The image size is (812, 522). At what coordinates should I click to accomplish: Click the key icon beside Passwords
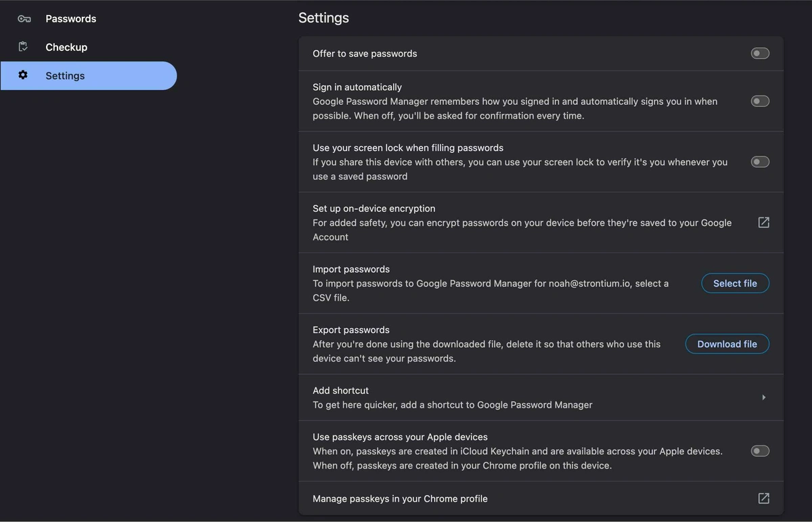(x=24, y=19)
